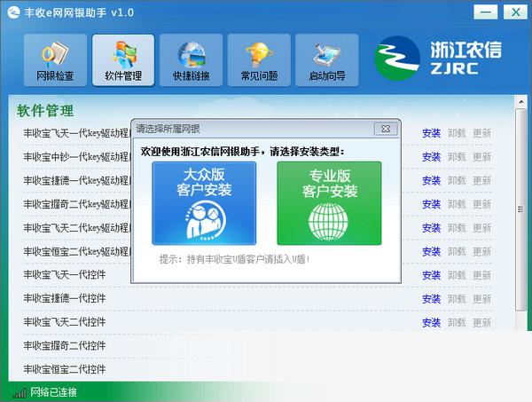Click the network signal bars icon
Viewport: 532px width, 402px height.
click(20, 393)
